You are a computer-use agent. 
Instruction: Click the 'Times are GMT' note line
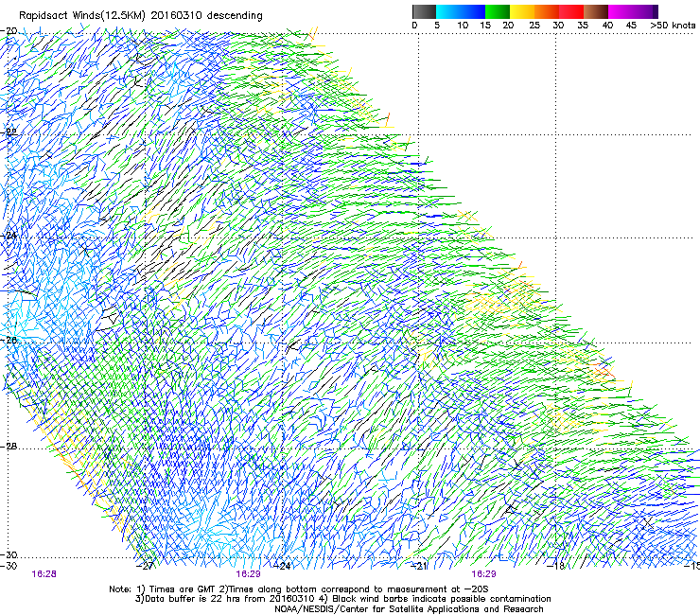point(299,589)
